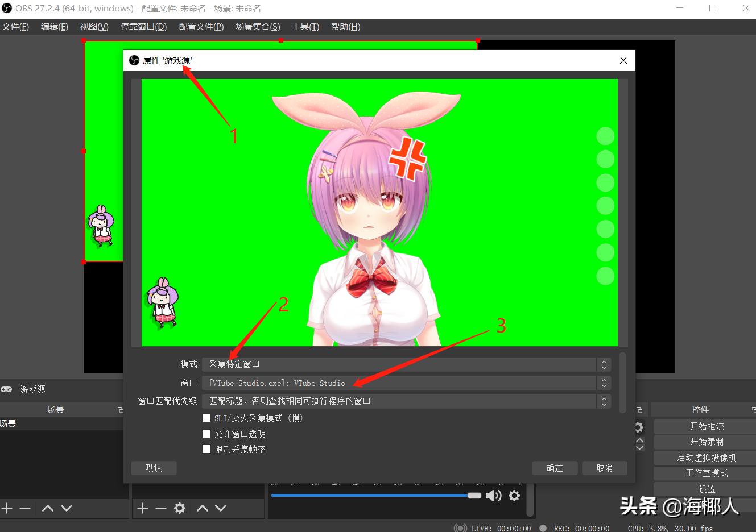Remove the scene with the minus icon

tap(25, 508)
